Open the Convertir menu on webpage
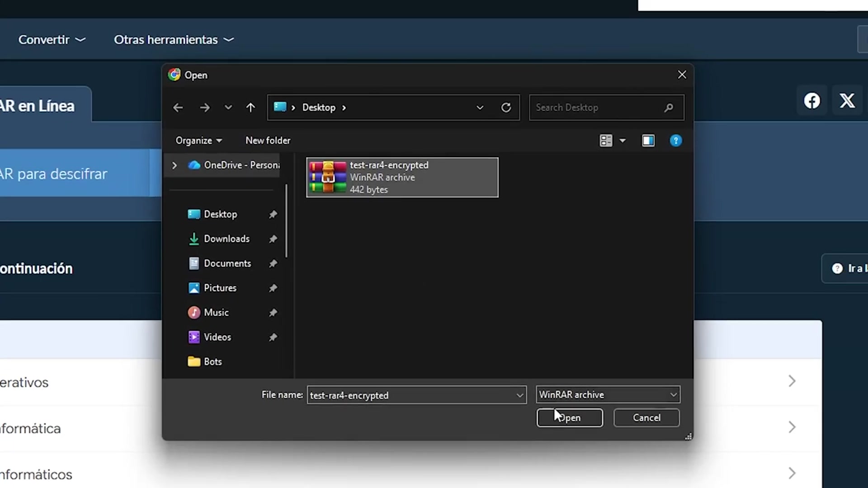This screenshot has height=488, width=868. pyautogui.click(x=52, y=40)
